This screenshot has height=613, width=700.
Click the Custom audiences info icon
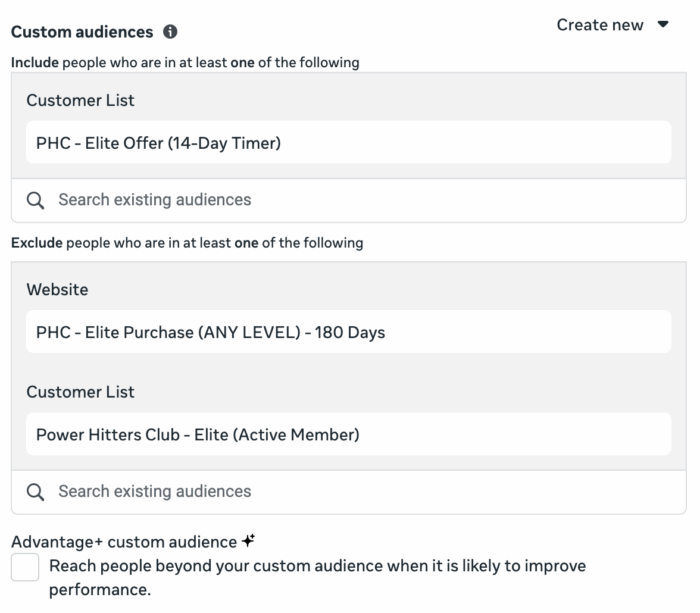click(170, 32)
